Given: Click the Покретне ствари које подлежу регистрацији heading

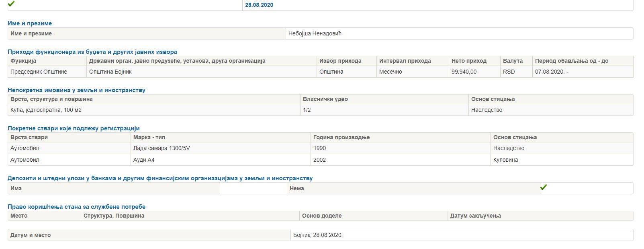Looking at the screenshot, I should click(x=74, y=128).
